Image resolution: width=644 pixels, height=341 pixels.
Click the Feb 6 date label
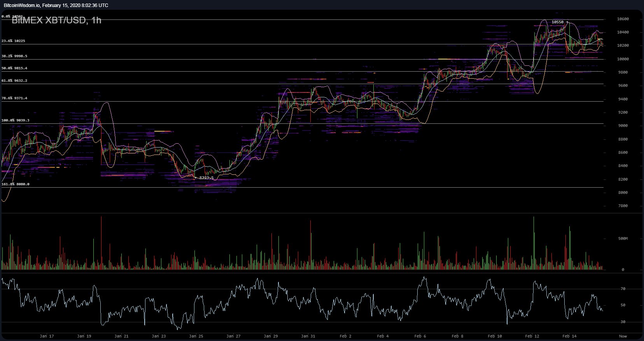point(420,336)
